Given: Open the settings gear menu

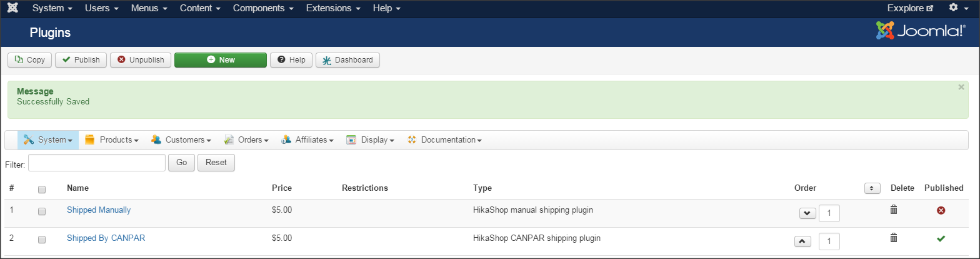Looking at the screenshot, I should tap(957, 9).
